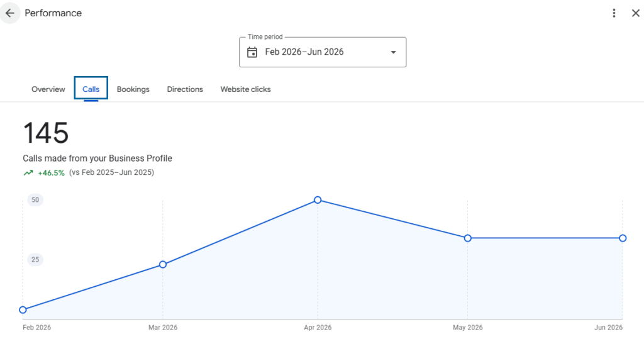Open the Bookings tab
Screen dimensions: 644x339
point(133,89)
